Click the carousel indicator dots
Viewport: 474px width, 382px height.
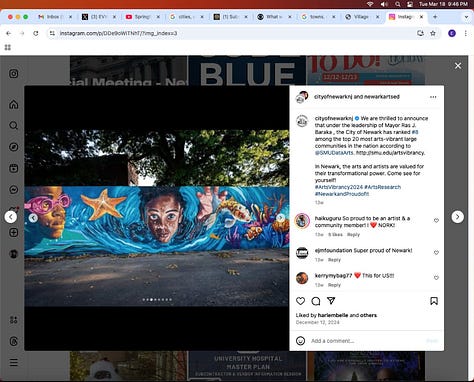(157, 300)
